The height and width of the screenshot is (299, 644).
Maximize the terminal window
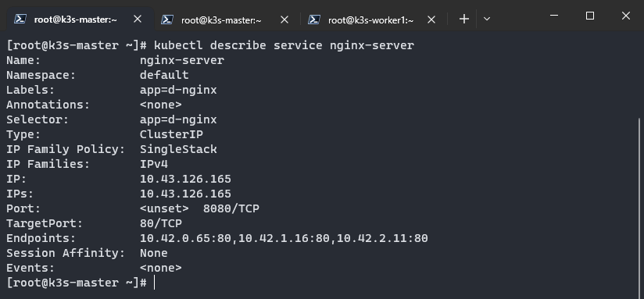[590, 16]
